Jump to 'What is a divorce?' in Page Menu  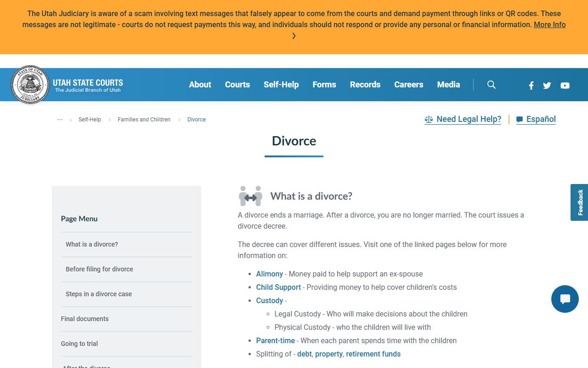[92, 244]
